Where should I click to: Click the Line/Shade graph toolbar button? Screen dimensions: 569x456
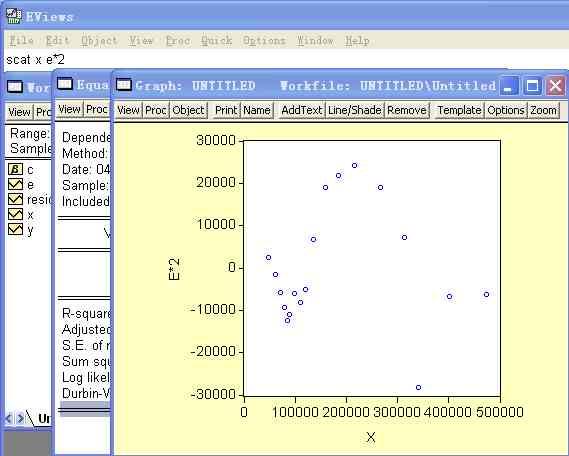355,110
